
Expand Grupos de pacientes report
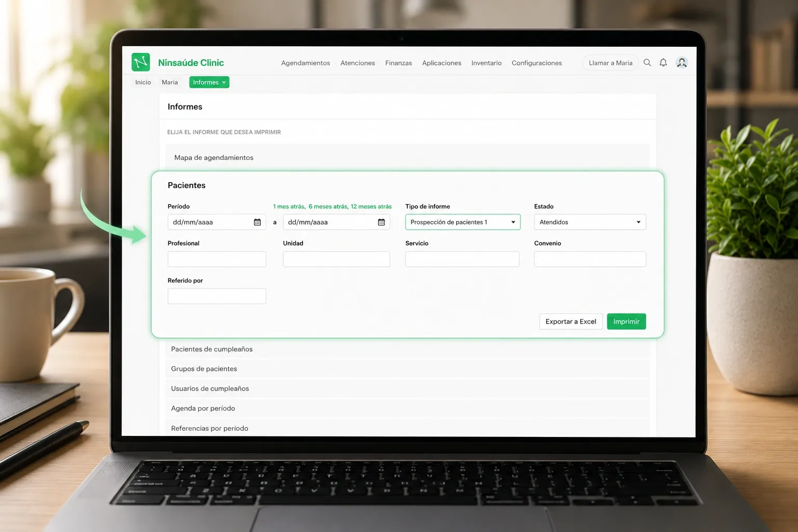click(408, 369)
